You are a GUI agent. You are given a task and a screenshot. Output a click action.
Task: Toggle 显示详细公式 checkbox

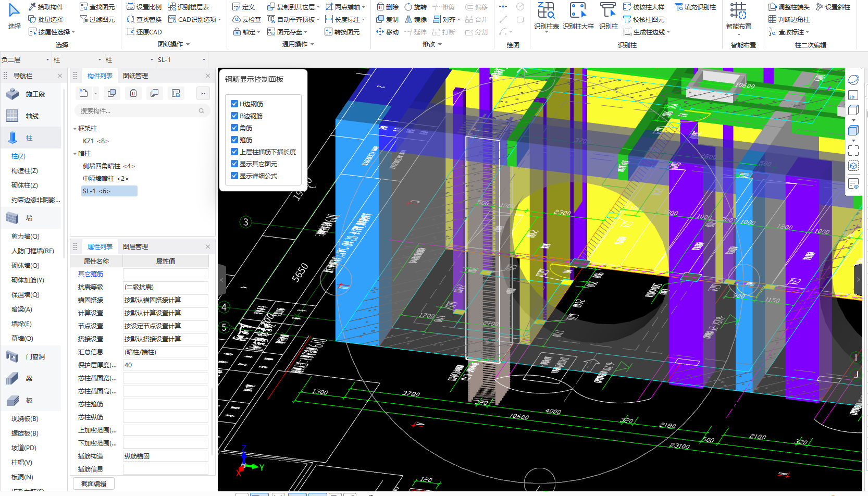tap(234, 176)
